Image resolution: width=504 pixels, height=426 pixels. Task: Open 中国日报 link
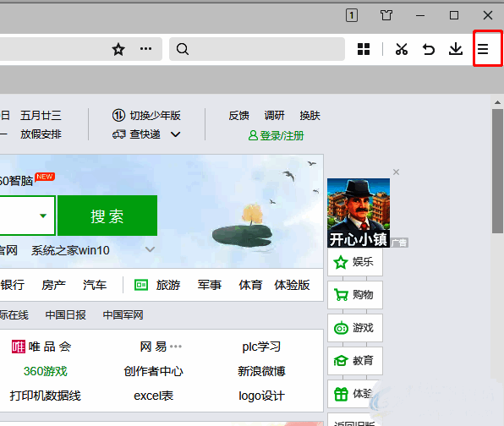(x=66, y=314)
